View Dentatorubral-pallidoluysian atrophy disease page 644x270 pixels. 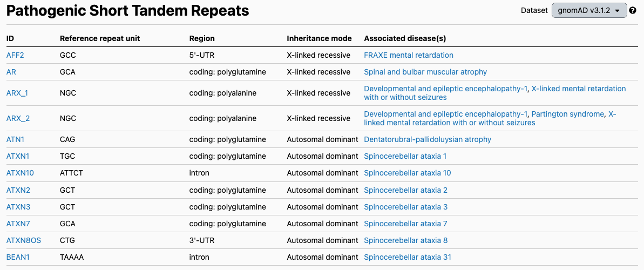428,139
